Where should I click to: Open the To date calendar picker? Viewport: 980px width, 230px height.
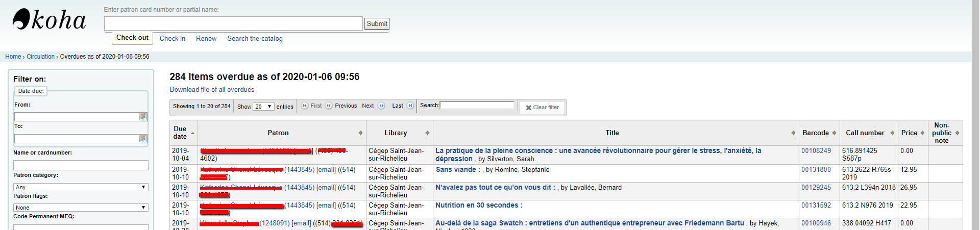click(x=143, y=139)
